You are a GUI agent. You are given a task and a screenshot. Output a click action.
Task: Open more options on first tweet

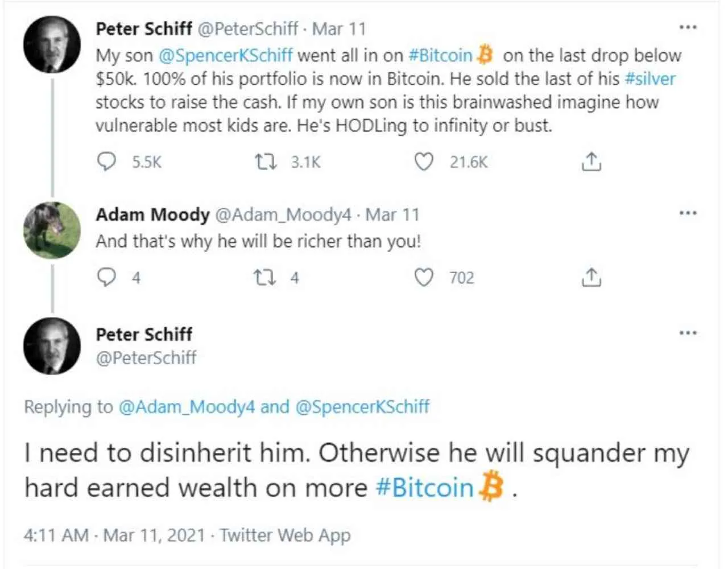(x=688, y=27)
